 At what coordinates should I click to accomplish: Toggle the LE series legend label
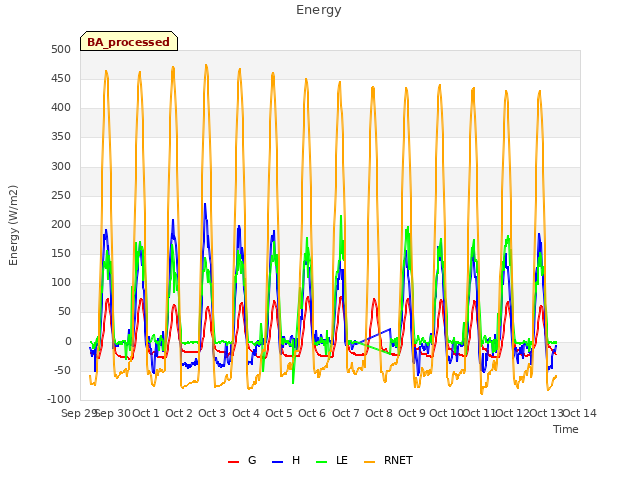pyautogui.click(x=342, y=460)
